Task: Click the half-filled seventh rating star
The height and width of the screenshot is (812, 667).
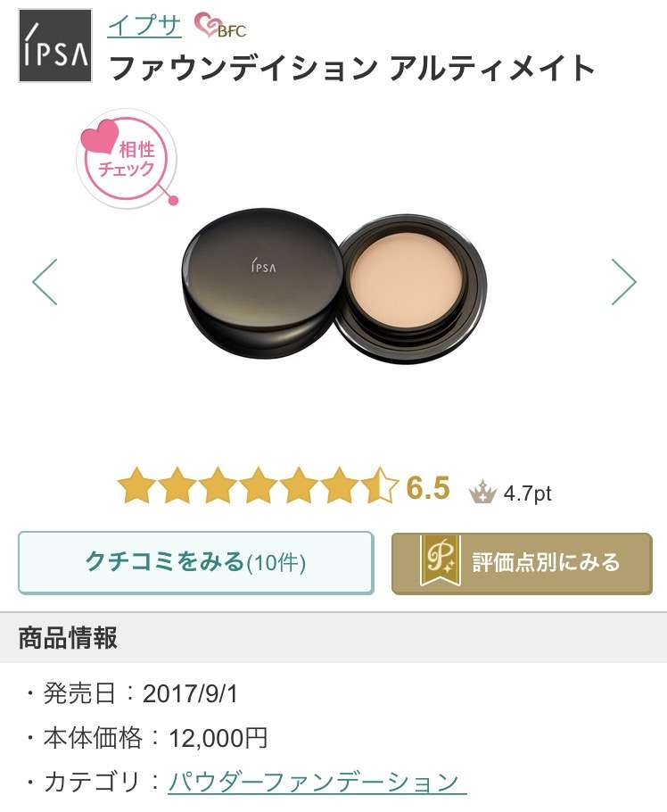Action: coord(380,485)
